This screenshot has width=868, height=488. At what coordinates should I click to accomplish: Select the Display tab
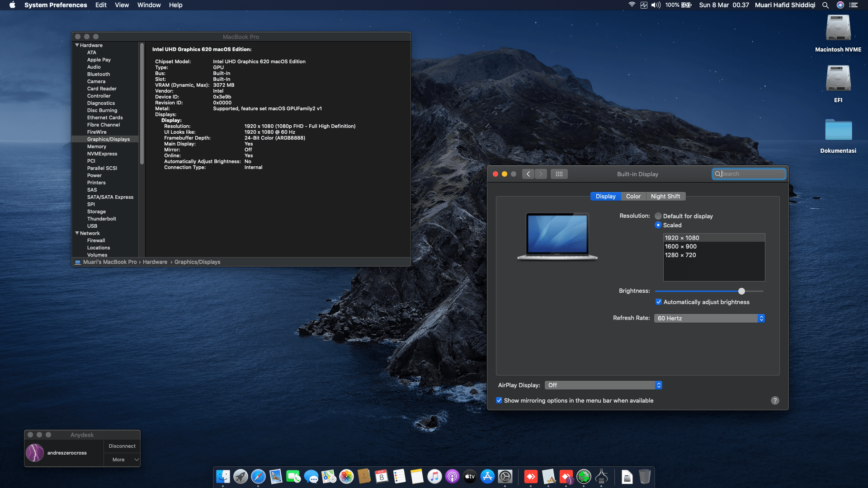(x=605, y=196)
